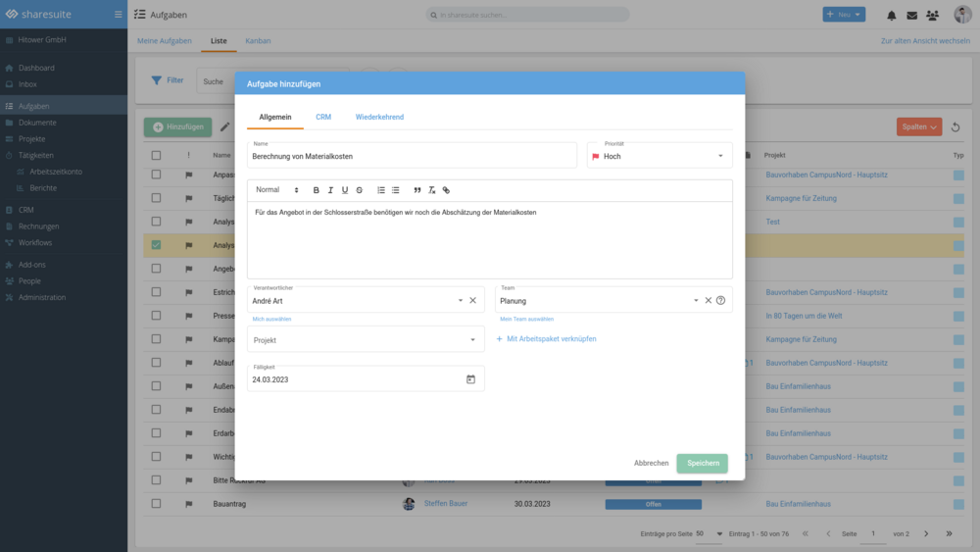
Task: Open the Wiederkehrend tab
Action: pyautogui.click(x=379, y=117)
